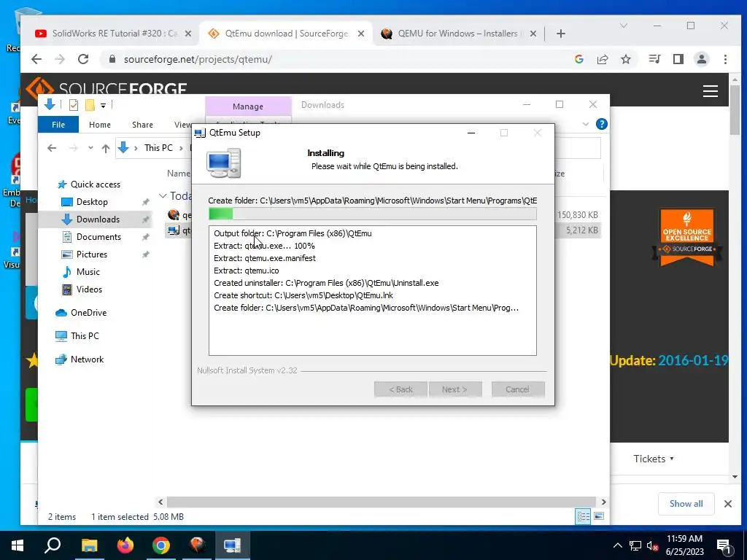This screenshot has width=747, height=560.
Task: Click Show all downloads link
Action: point(686,504)
